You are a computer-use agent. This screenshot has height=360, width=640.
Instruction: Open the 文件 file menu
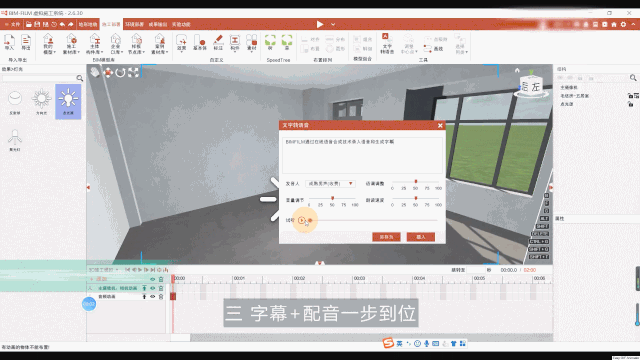(x=13, y=24)
